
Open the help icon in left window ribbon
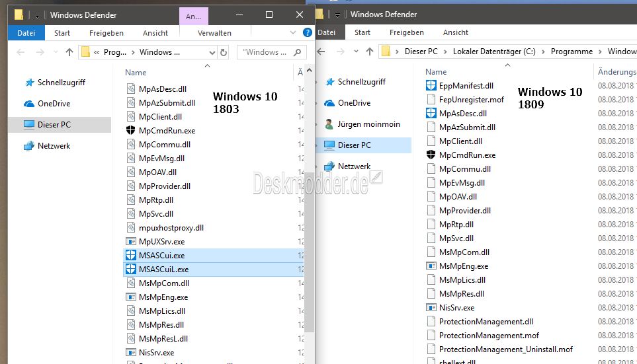[308, 33]
